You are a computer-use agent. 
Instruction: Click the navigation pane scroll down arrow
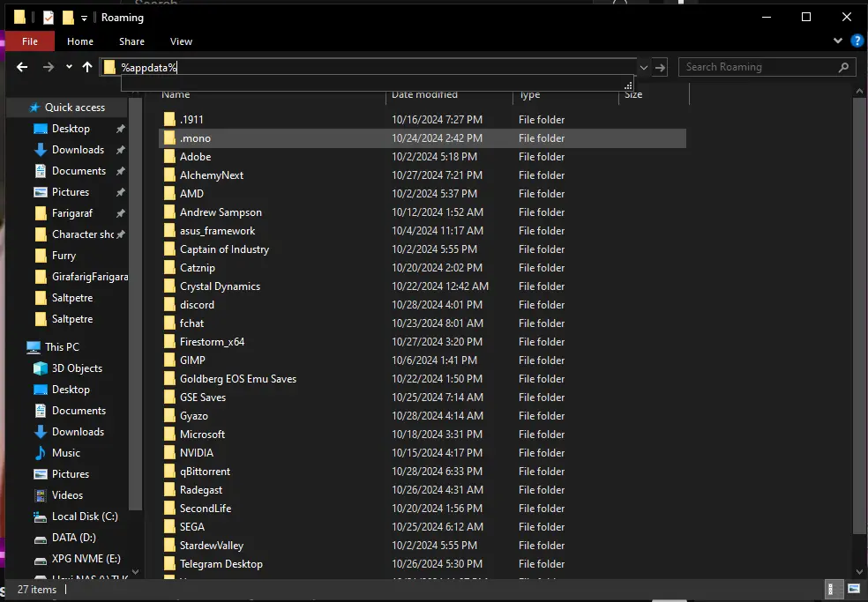click(x=135, y=572)
